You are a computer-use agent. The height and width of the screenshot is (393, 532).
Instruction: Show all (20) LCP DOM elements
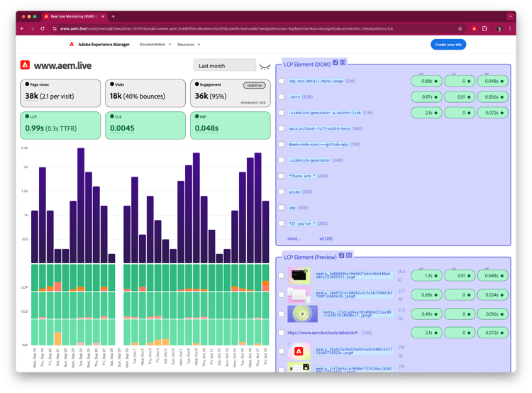click(326, 238)
